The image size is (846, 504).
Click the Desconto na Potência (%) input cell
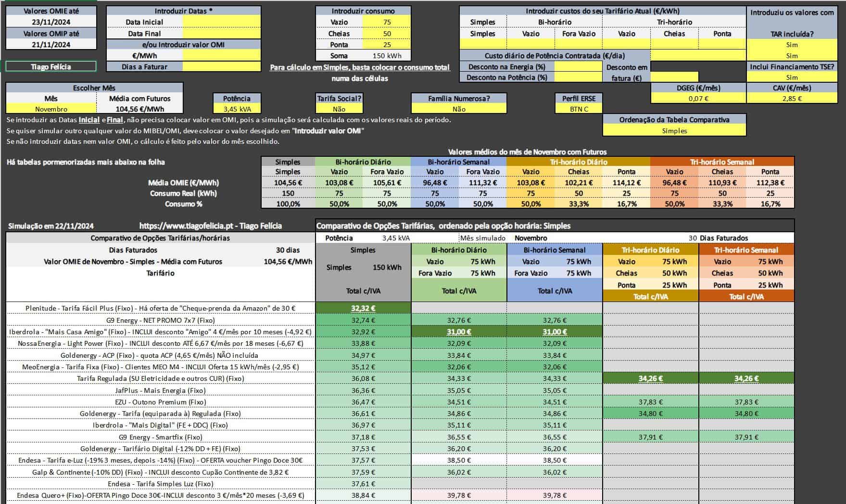point(578,77)
